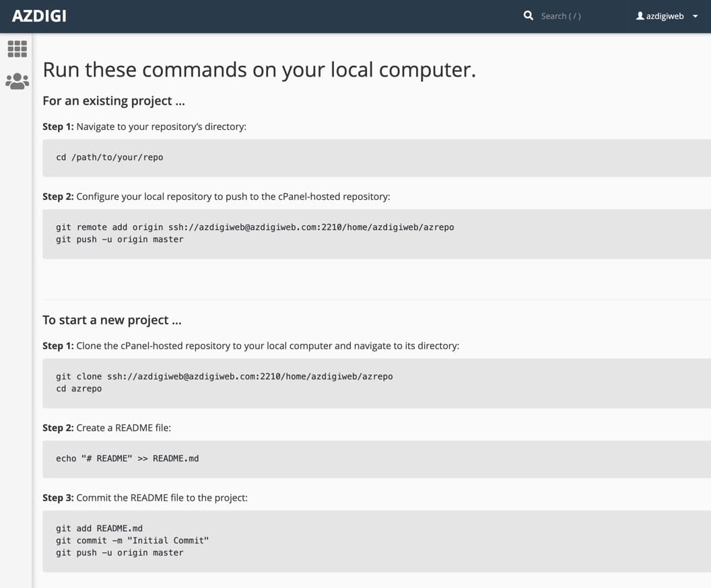Click 'Run these commands on your local computer' heading

(x=259, y=70)
